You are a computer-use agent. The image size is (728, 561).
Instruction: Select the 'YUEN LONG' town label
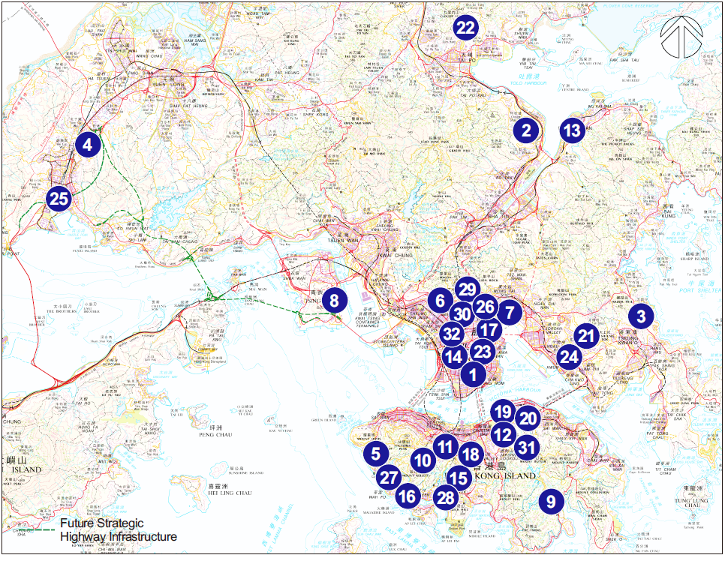169,85
